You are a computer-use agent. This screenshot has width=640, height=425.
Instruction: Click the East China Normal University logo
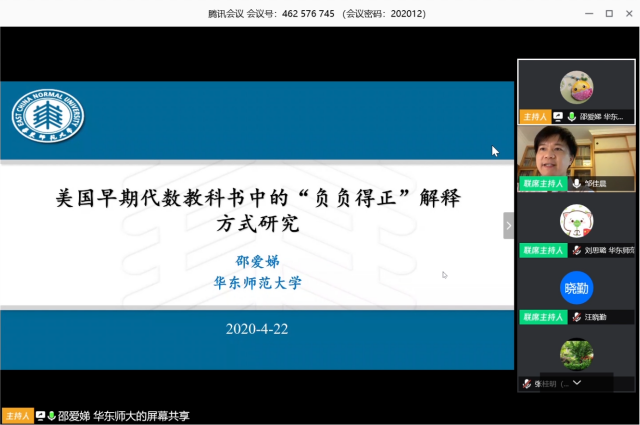[x=48, y=120]
